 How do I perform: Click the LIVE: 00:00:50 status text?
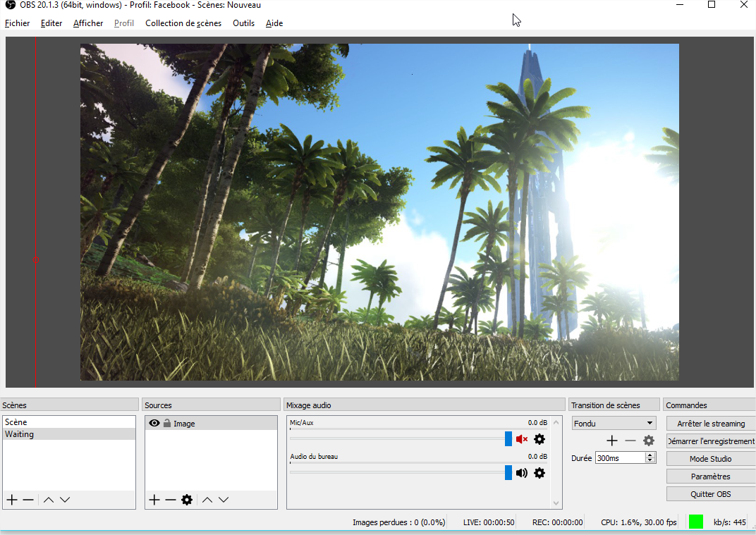(489, 522)
